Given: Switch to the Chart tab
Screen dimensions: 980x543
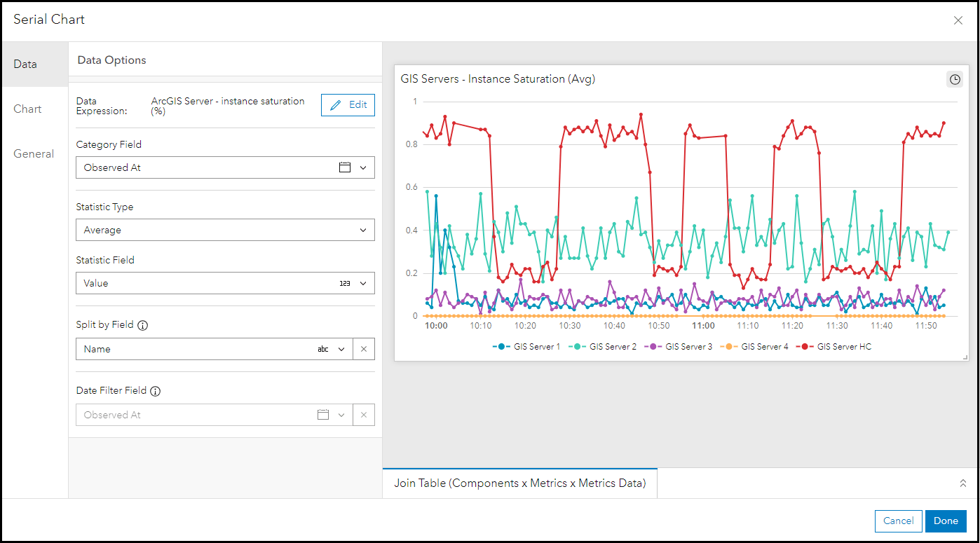Looking at the screenshot, I should 28,109.
